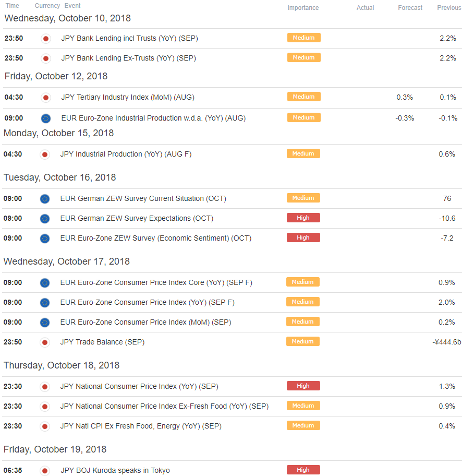
Task: Open JPY Industrial Production (YoY) (AUG F) event
Action: [x=126, y=154]
